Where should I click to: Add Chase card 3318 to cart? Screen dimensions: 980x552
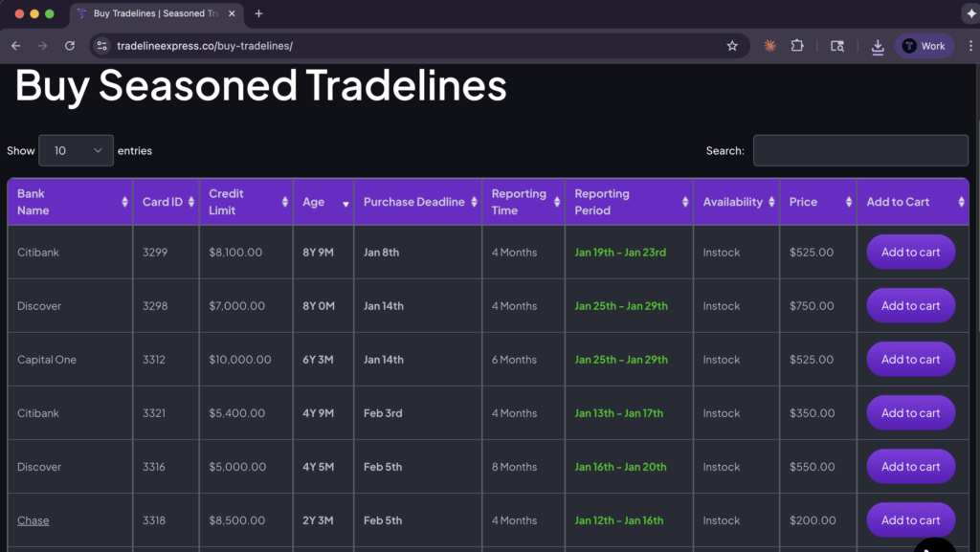click(911, 520)
